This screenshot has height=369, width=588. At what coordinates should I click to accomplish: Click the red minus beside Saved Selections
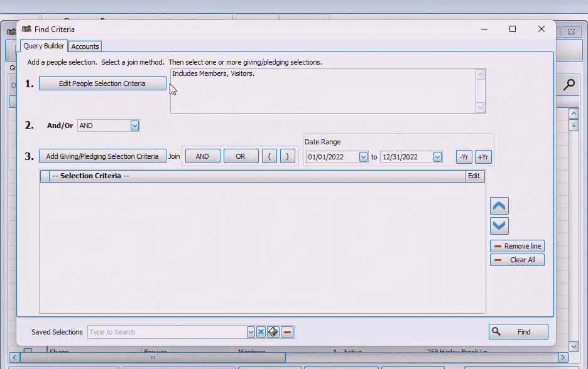[x=287, y=332]
